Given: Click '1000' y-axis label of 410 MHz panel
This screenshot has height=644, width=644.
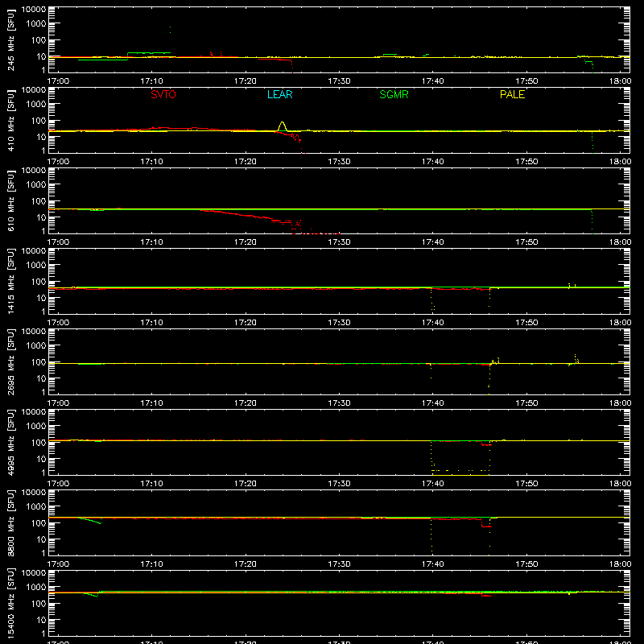Looking at the screenshot, I should 36,104.
